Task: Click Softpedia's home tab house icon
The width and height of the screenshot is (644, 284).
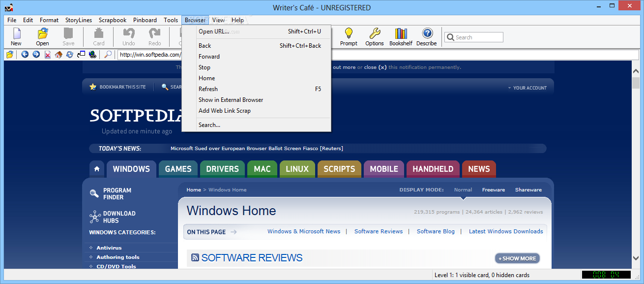Action: tap(97, 169)
